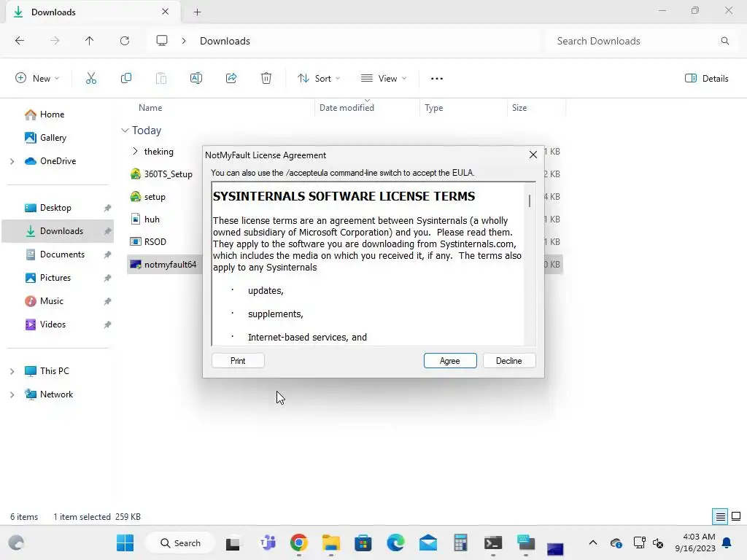Click the license text scrollbar thumb
Screen dimensions: 747x560
[x=530, y=201]
